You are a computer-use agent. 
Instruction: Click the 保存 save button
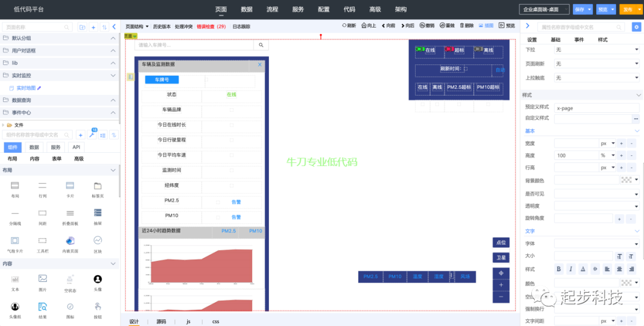pyautogui.click(x=580, y=9)
